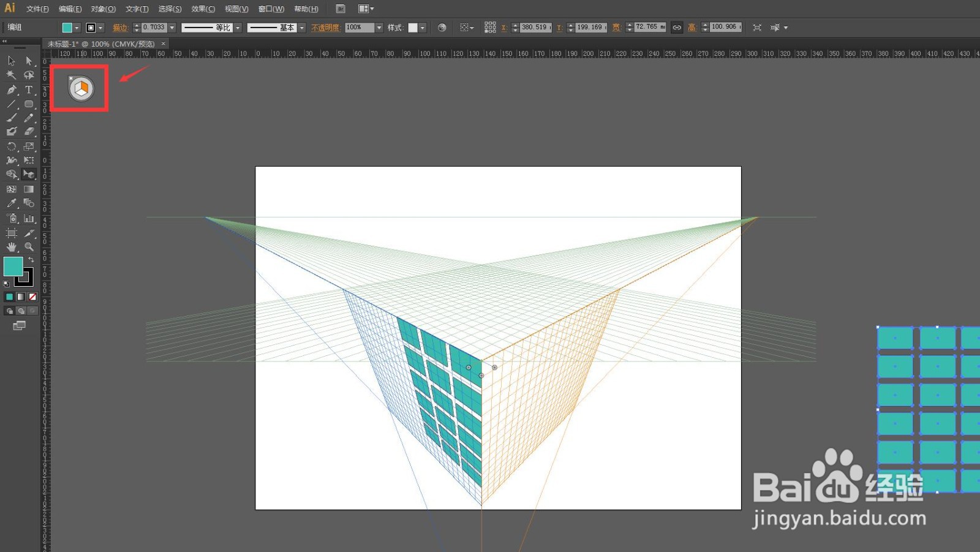Change the screen mode
980x552 pixels.
point(20,325)
